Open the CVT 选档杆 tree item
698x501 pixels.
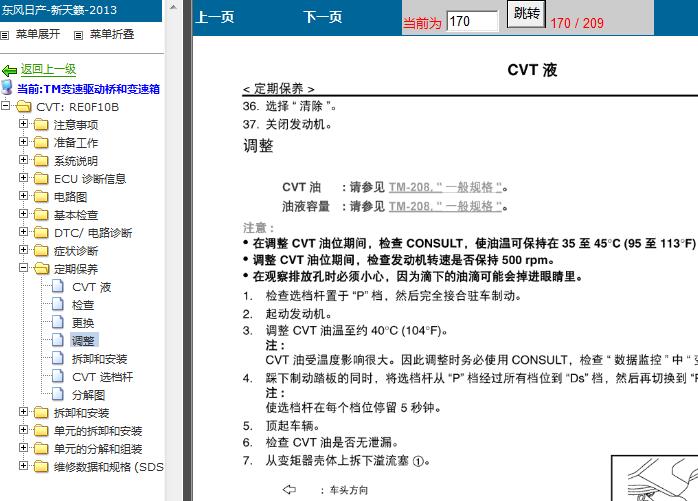click(x=102, y=377)
